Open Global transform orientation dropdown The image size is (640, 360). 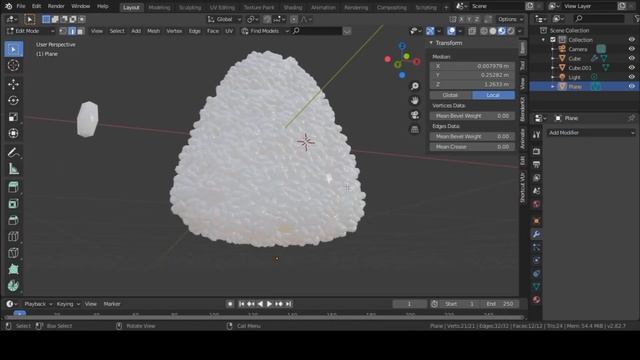point(224,19)
